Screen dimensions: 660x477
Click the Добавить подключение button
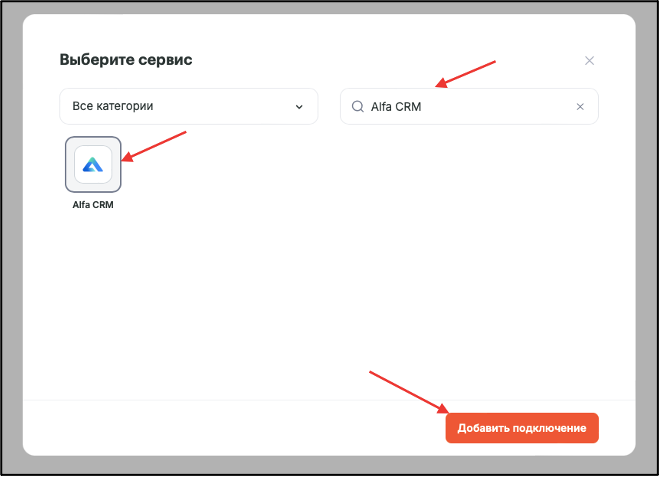522,428
